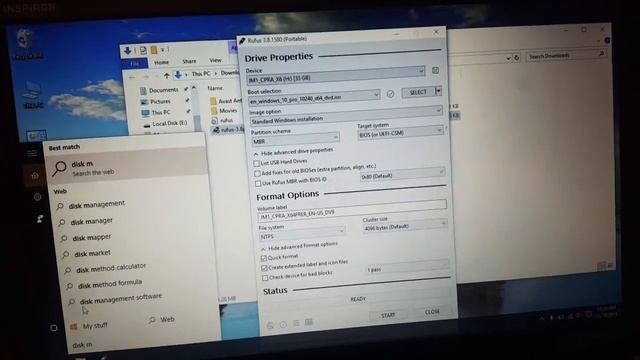The image size is (640, 360).
Task: Click the START button in Rufus
Action: (x=388, y=315)
